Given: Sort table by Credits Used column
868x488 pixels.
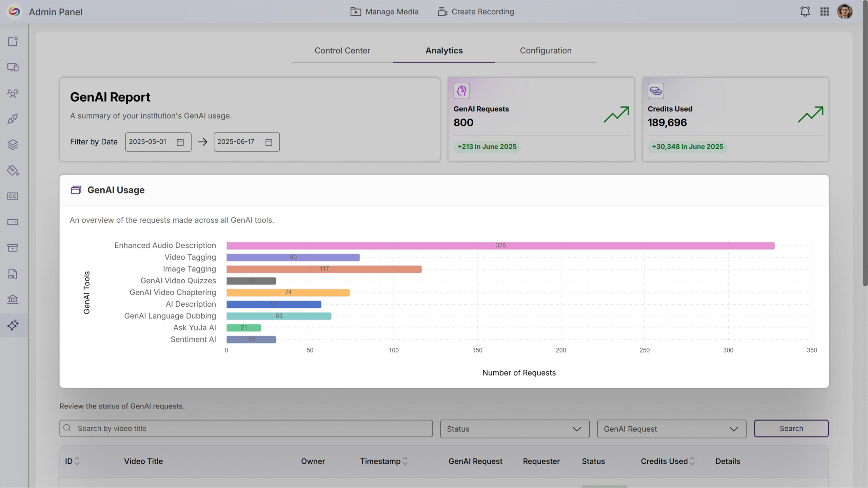Looking at the screenshot, I should (x=692, y=461).
